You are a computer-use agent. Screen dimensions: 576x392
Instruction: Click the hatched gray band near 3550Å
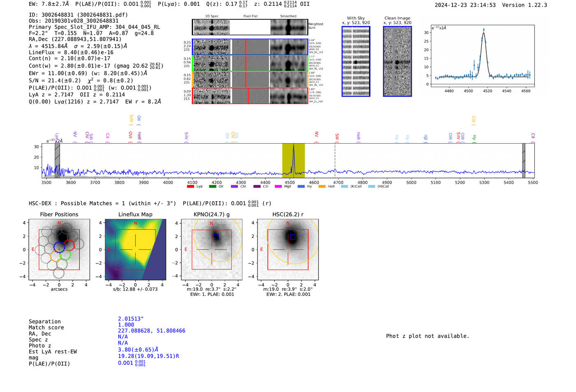[57, 160]
